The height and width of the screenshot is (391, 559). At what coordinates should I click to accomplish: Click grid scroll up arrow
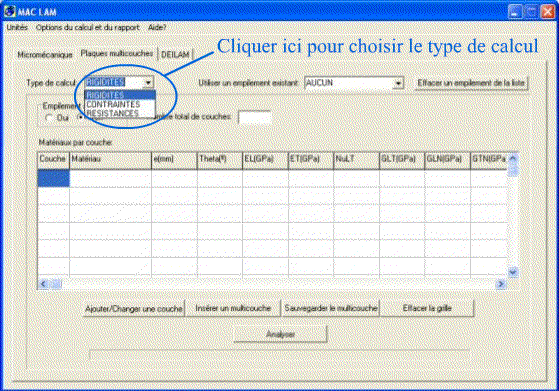513,158
